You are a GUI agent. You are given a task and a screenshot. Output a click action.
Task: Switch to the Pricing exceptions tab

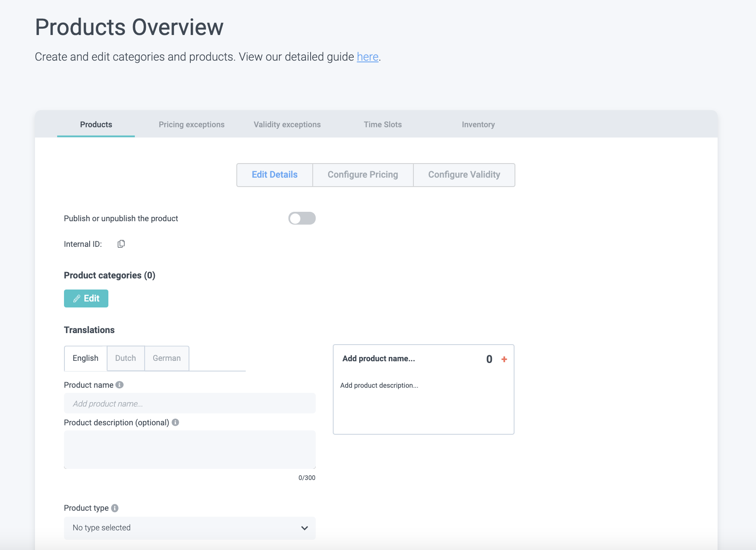[192, 125]
